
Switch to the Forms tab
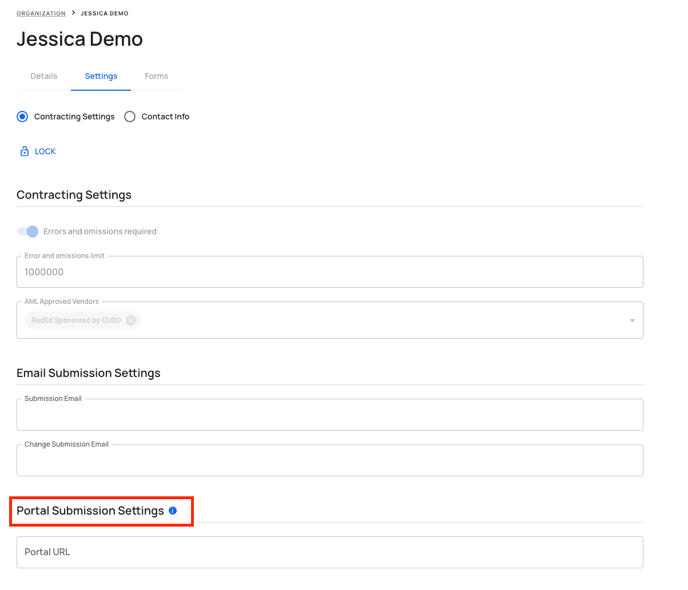point(157,76)
